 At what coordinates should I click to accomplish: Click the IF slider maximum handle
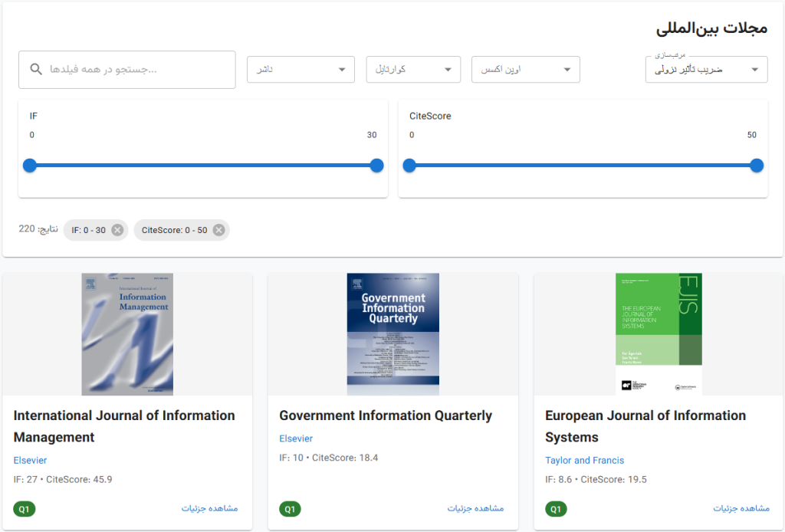[376, 165]
